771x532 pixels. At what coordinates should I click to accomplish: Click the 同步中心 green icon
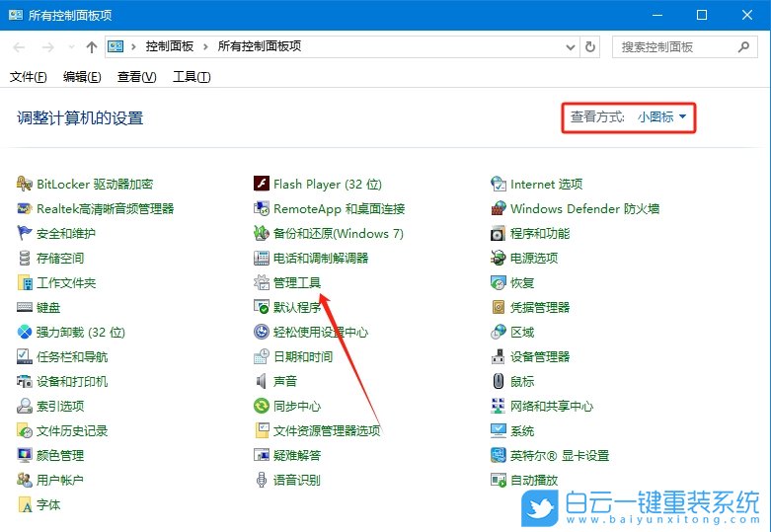click(261, 406)
